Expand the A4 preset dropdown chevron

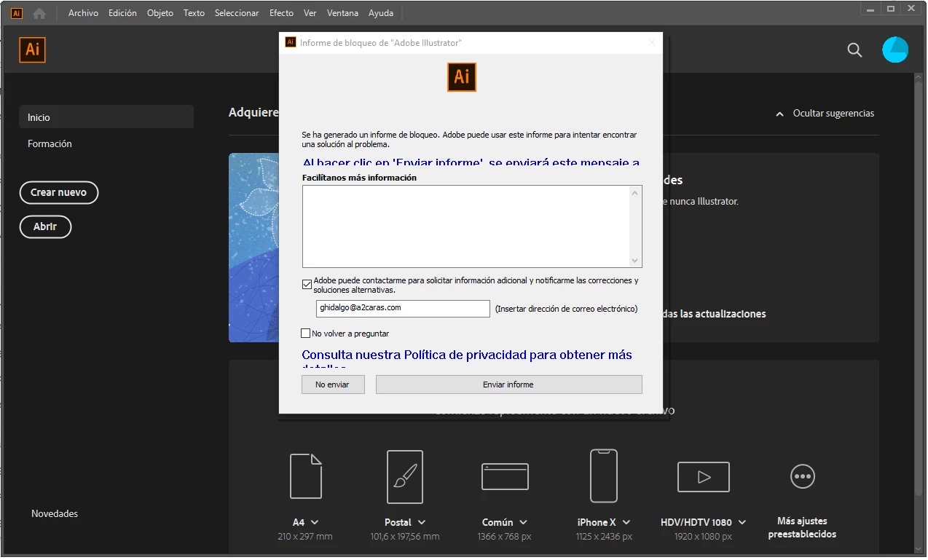[315, 522]
